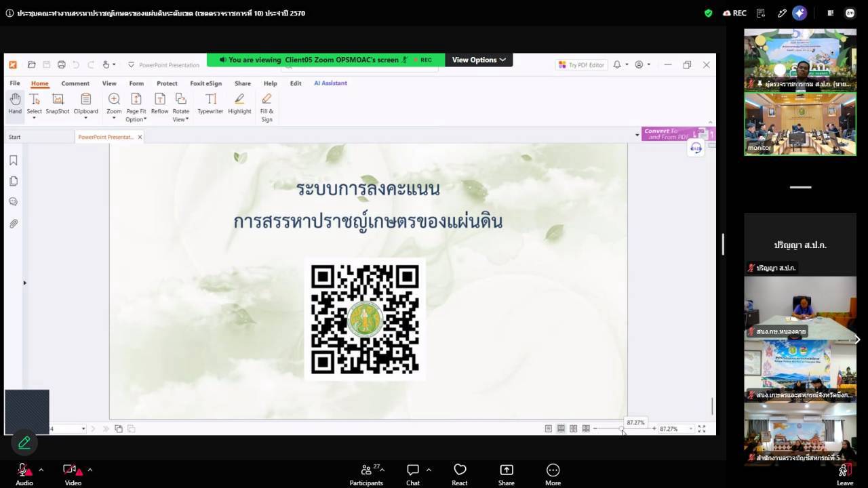Start video in Zoom toolbar

[x=73, y=474]
